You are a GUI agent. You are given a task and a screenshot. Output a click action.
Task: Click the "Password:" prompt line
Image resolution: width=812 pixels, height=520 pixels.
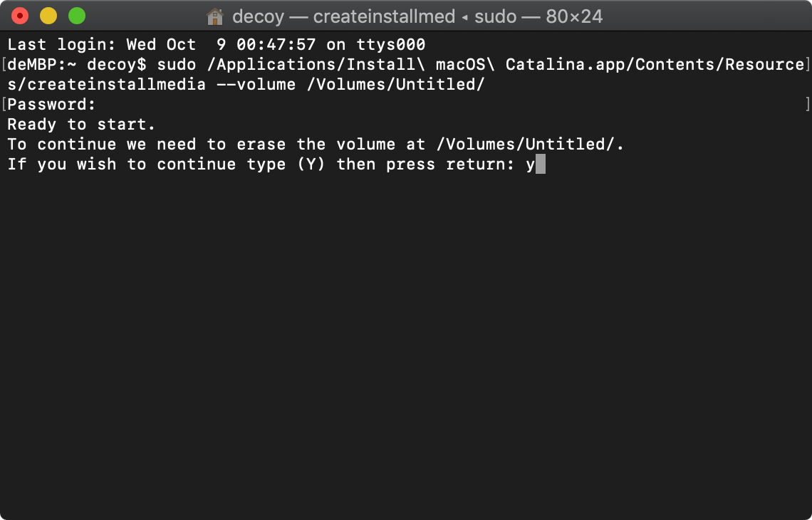point(51,105)
